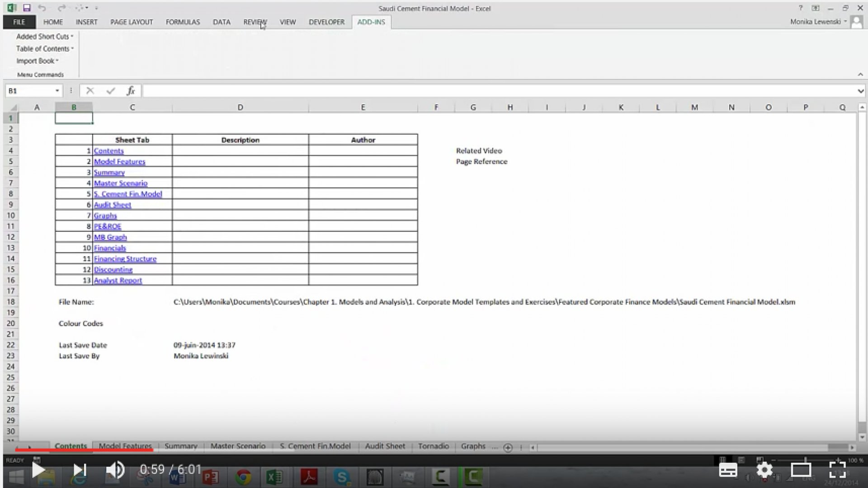Switch to the INSERT ribbon tab

tap(86, 22)
